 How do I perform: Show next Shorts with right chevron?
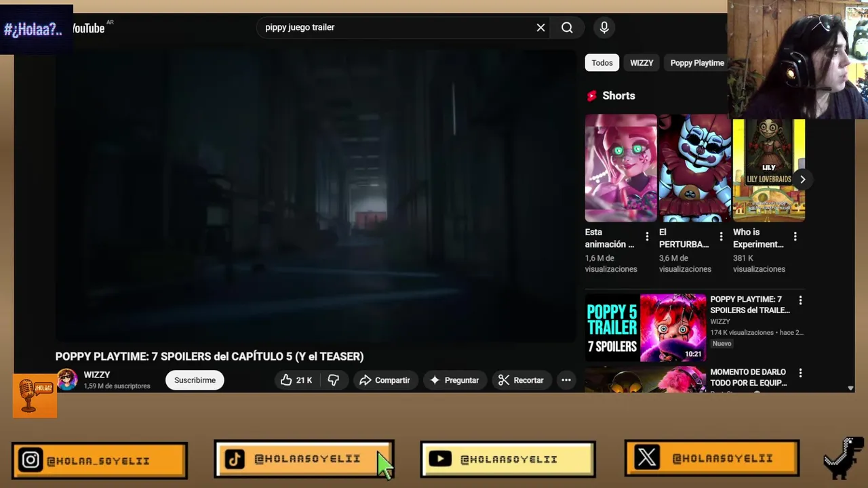click(802, 180)
